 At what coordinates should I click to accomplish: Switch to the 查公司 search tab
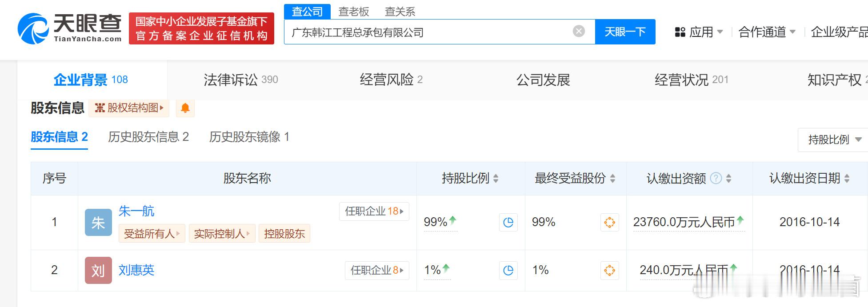point(307,12)
